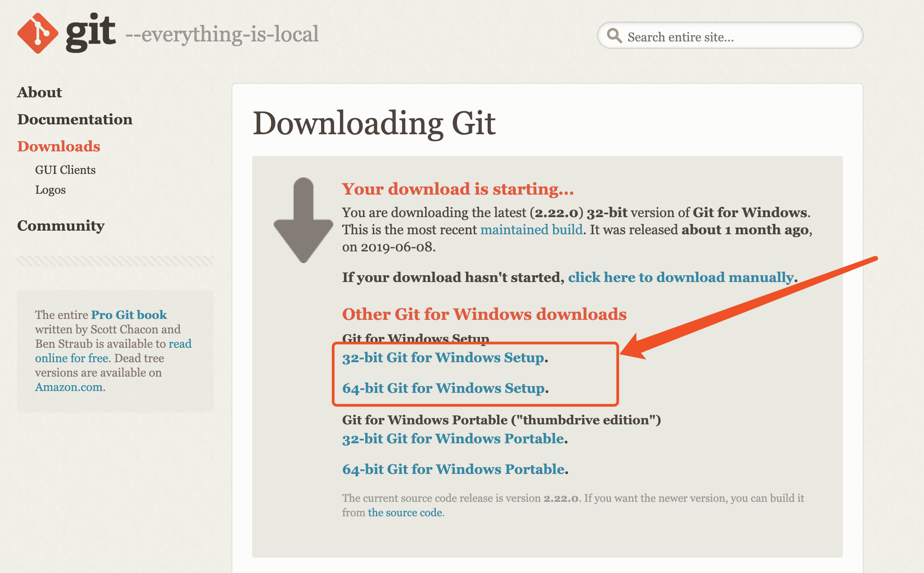This screenshot has width=924, height=573.
Task: Click the --everything-is-local tagline
Action: (x=222, y=34)
